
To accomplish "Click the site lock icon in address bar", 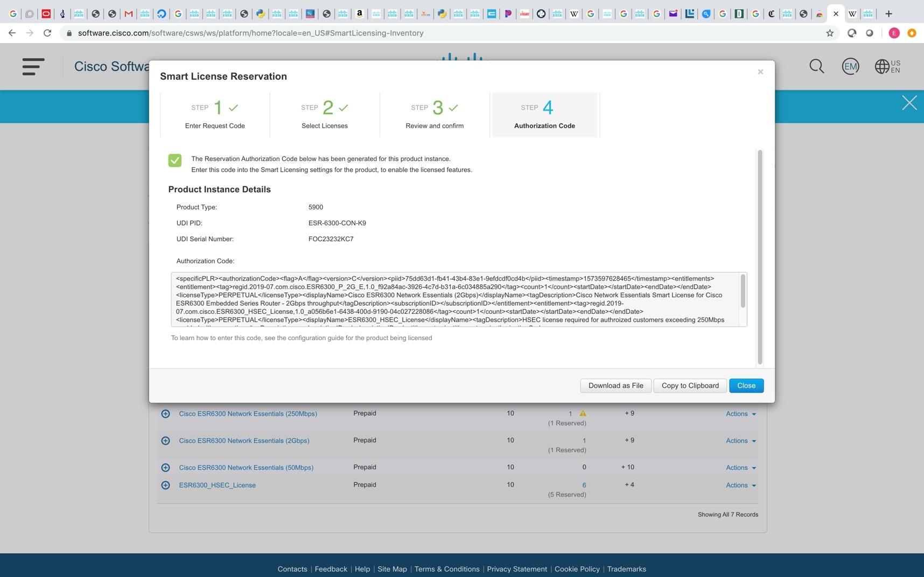I will tap(69, 33).
